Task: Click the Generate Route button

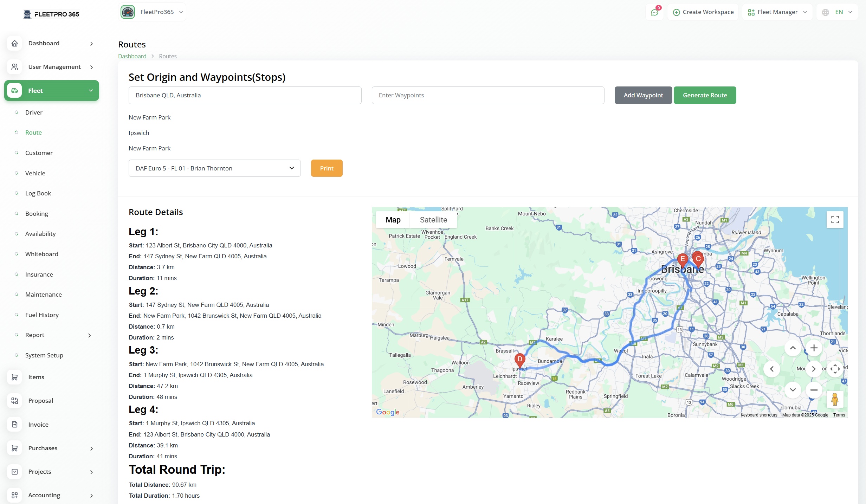Action: coord(705,95)
